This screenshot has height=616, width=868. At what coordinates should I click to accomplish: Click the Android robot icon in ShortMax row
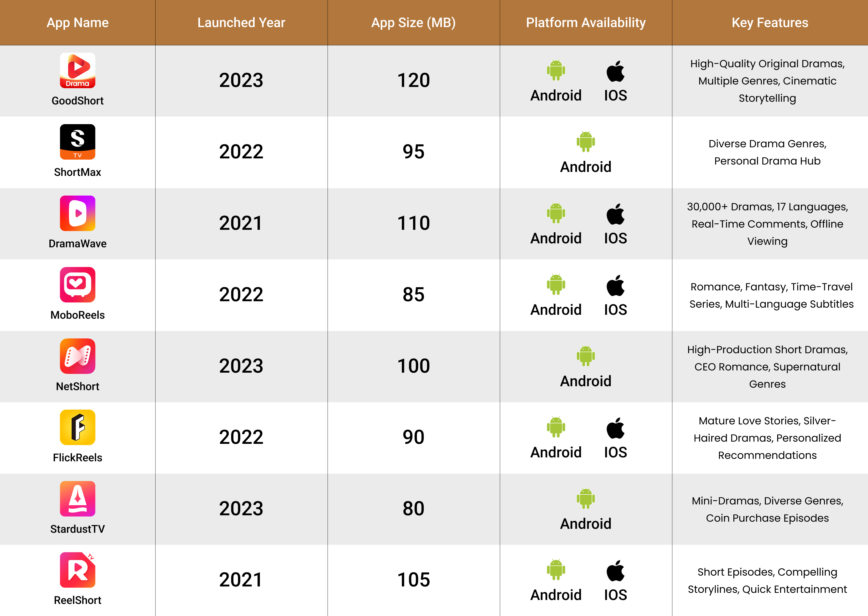pos(586,141)
